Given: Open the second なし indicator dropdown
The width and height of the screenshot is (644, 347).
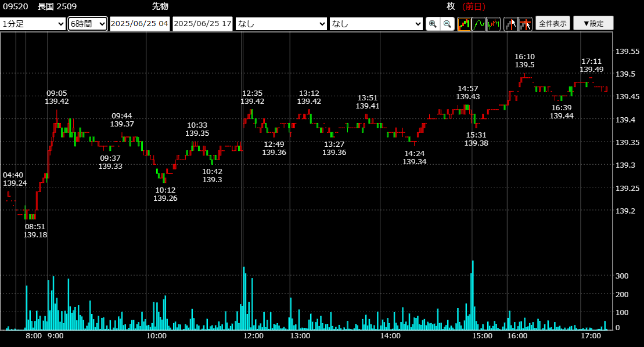Looking at the screenshot, I should pyautogui.click(x=376, y=24).
